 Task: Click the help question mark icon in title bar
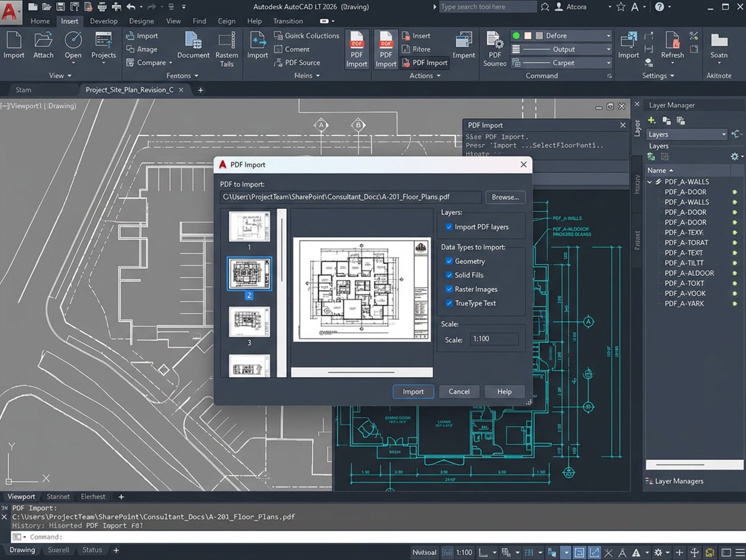click(x=660, y=7)
